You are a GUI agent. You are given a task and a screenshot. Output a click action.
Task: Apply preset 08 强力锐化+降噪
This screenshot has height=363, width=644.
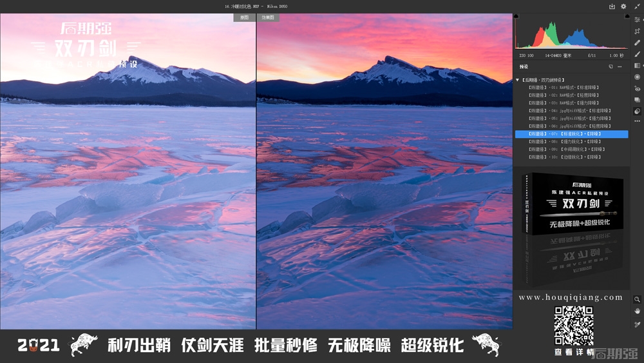pyautogui.click(x=572, y=142)
